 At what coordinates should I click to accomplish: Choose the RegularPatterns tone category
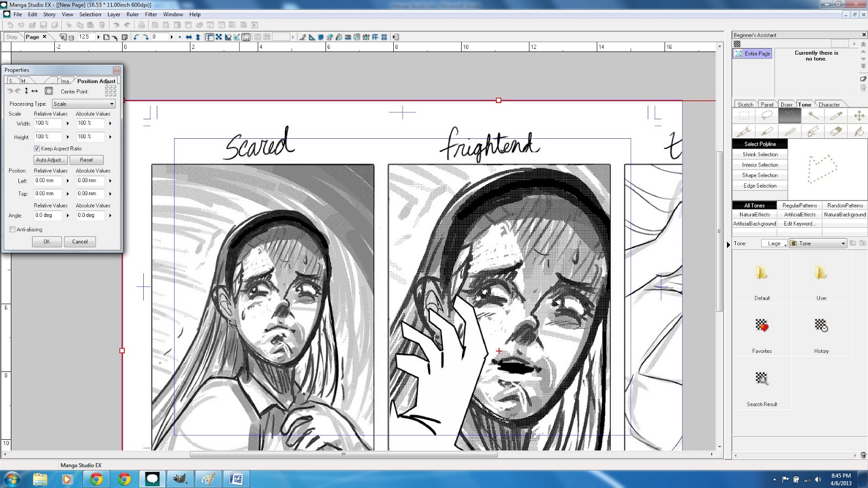point(800,206)
